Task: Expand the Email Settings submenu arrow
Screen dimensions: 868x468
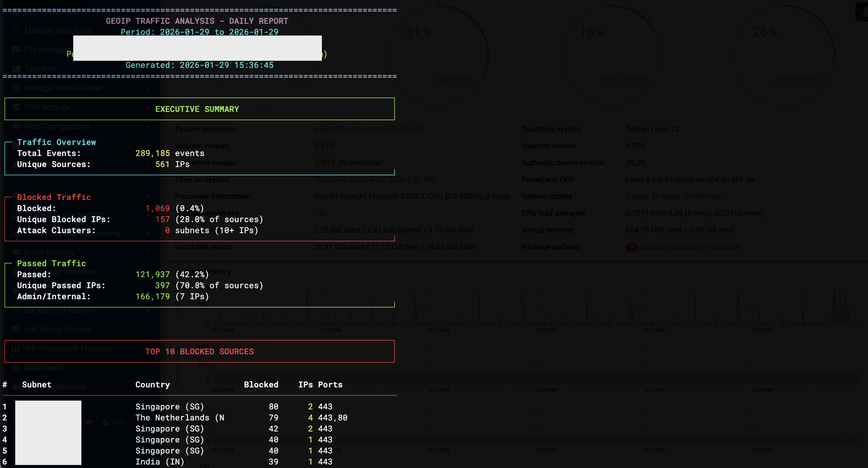Action: point(148,253)
